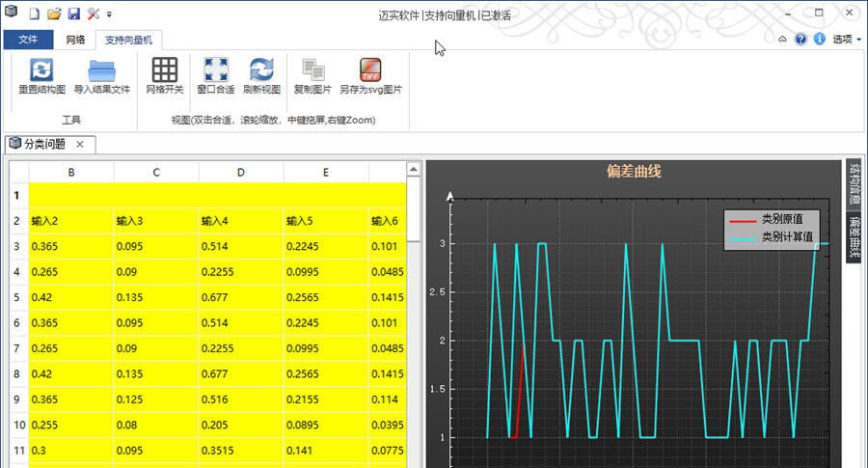Screen dimensions: 868x468
Task: Click the blue question mark help icon
Action: click(800, 40)
